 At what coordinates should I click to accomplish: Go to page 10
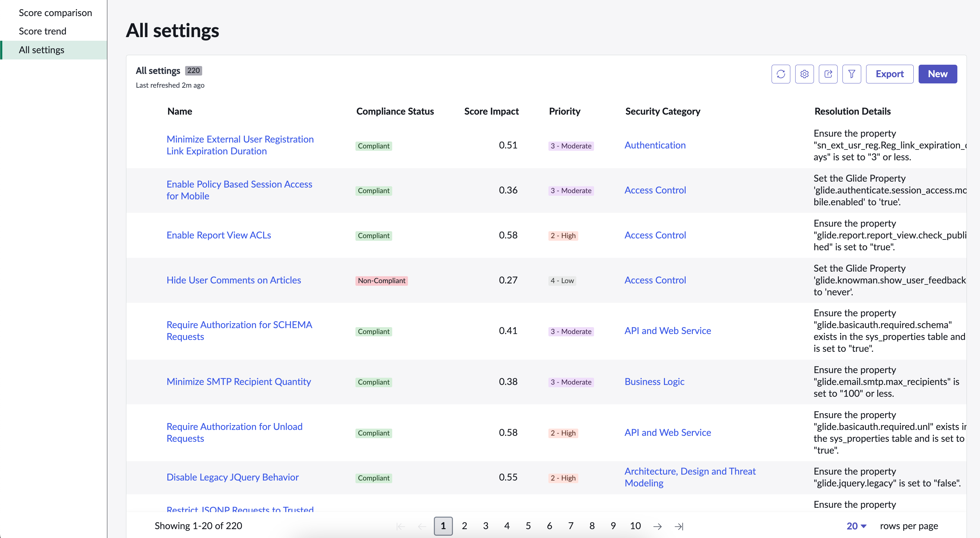[635, 526]
